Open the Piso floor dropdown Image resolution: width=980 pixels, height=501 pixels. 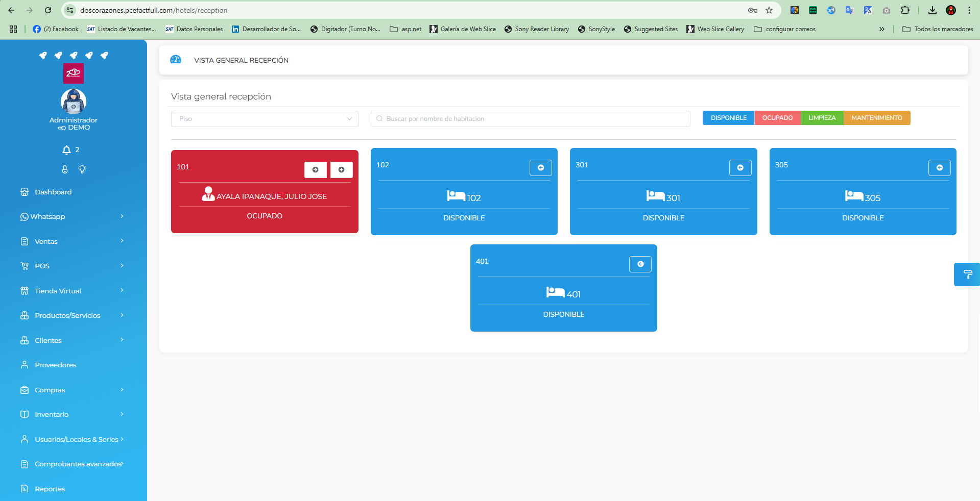pyautogui.click(x=265, y=119)
